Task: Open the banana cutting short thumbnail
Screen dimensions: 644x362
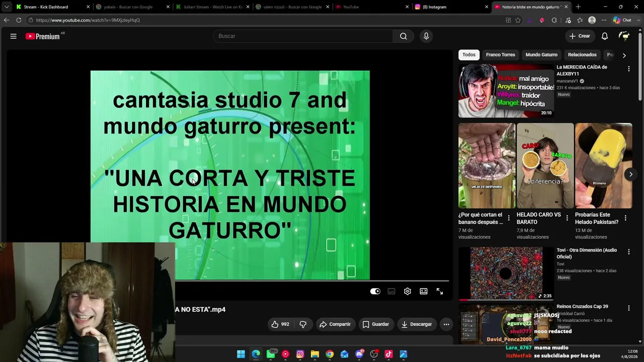Action: pyautogui.click(x=487, y=166)
